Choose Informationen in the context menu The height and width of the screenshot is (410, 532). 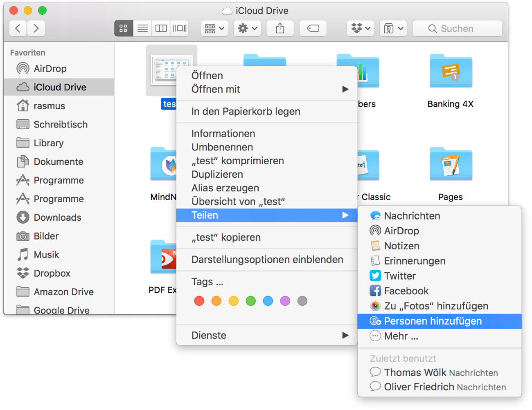tap(267, 134)
